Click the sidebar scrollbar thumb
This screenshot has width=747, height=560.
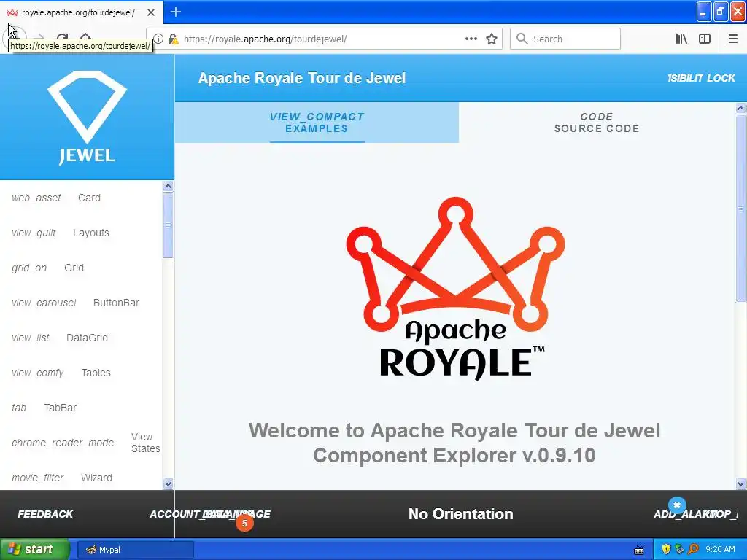click(x=169, y=225)
